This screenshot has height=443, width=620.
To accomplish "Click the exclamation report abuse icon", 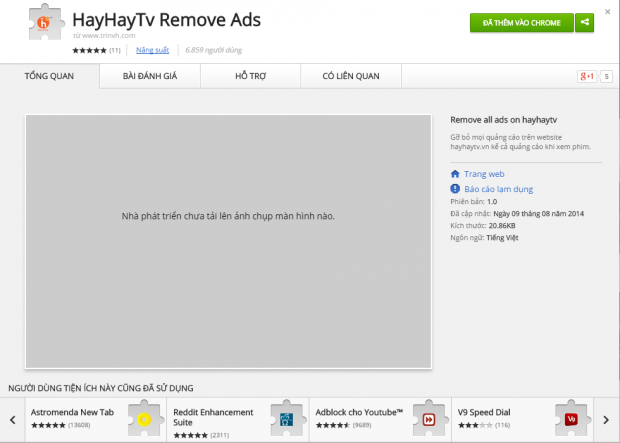I will (455, 189).
